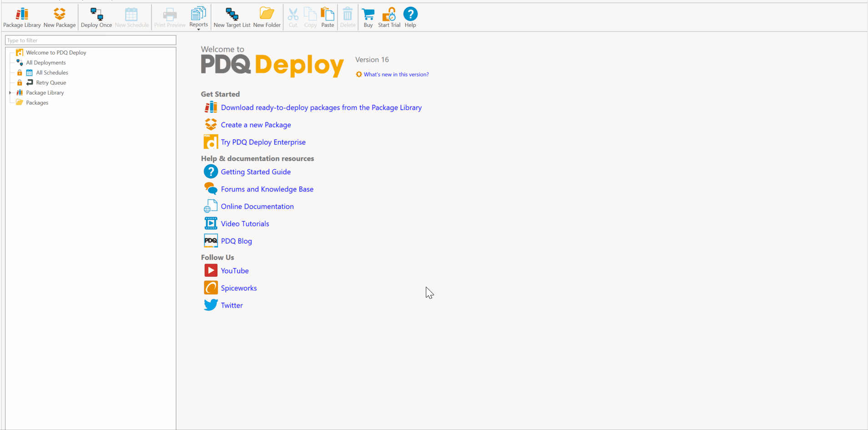This screenshot has height=430, width=868.
Task: Click the PDQ logo icon beside Blog
Action: pyautogui.click(x=211, y=240)
